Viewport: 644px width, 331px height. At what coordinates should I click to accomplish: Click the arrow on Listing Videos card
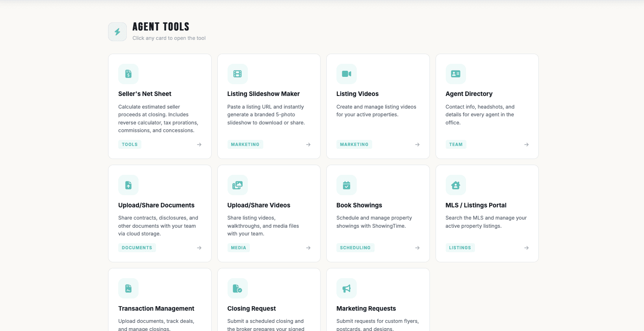(417, 144)
